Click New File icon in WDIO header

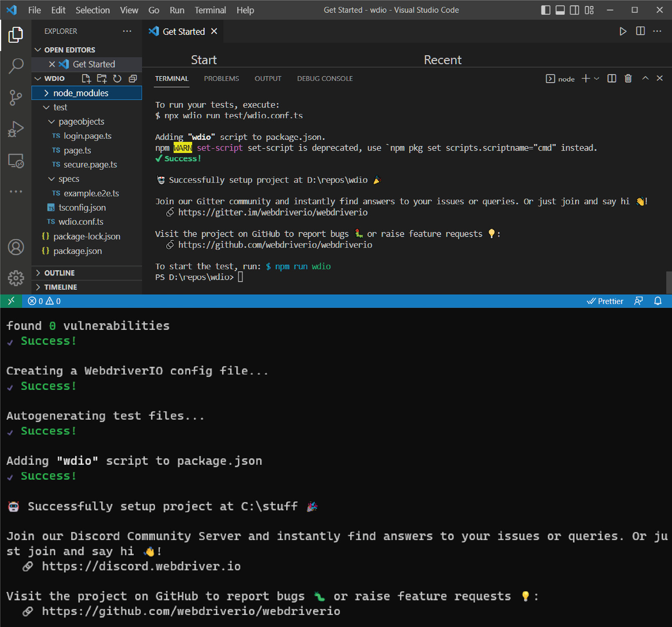click(86, 79)
